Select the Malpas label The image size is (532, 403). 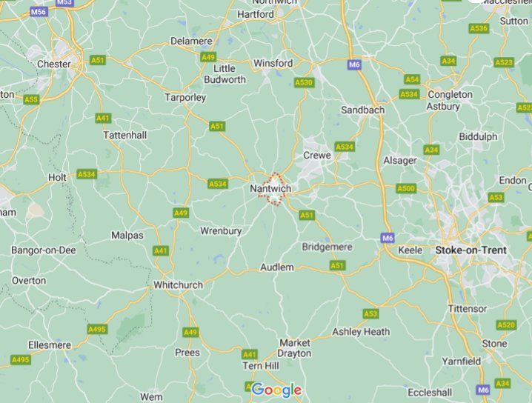pyautogui.click(x=127, y=236)
